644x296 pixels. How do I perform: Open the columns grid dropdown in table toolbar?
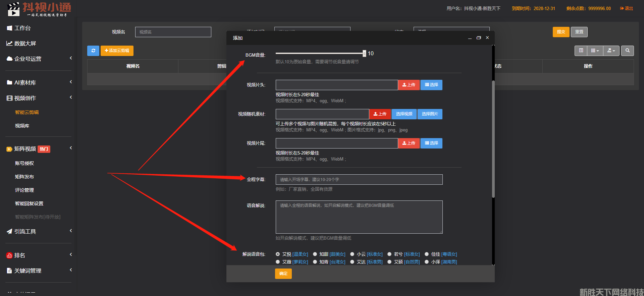click(595, 51)
